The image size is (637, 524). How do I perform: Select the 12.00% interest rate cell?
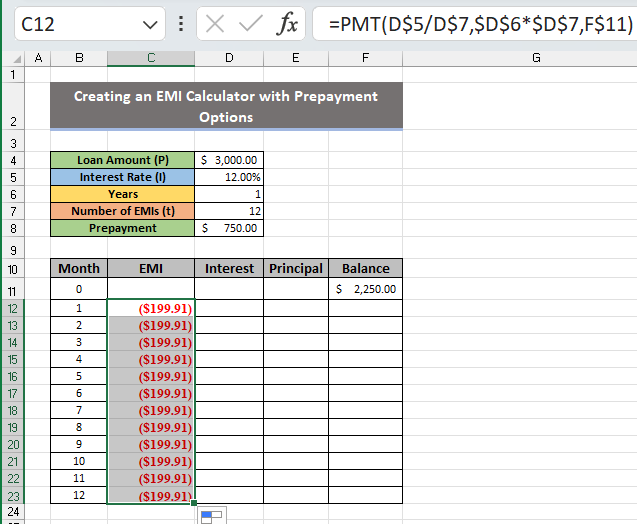click(x=229, y=177)
